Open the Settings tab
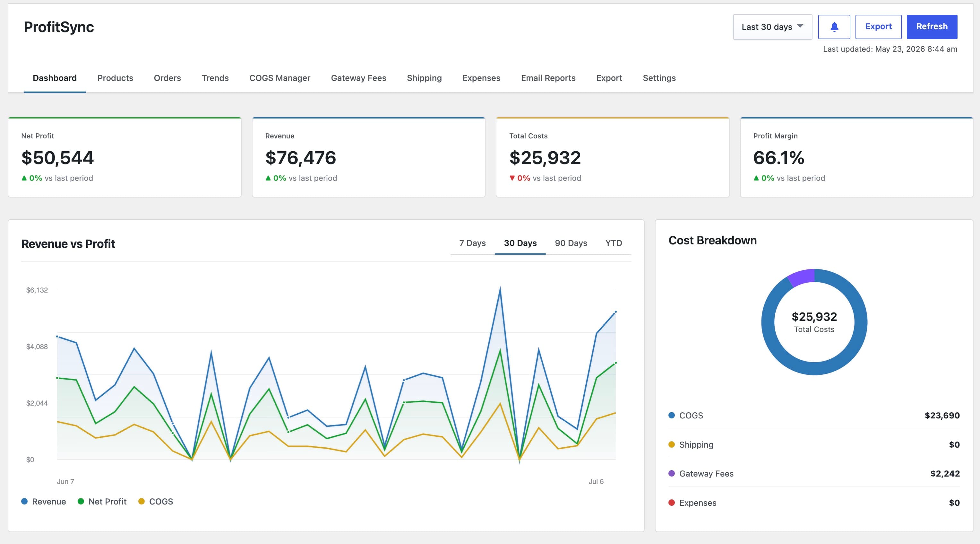Image resolution: width=980 pixels, height=544 pixels. (659, 78)
